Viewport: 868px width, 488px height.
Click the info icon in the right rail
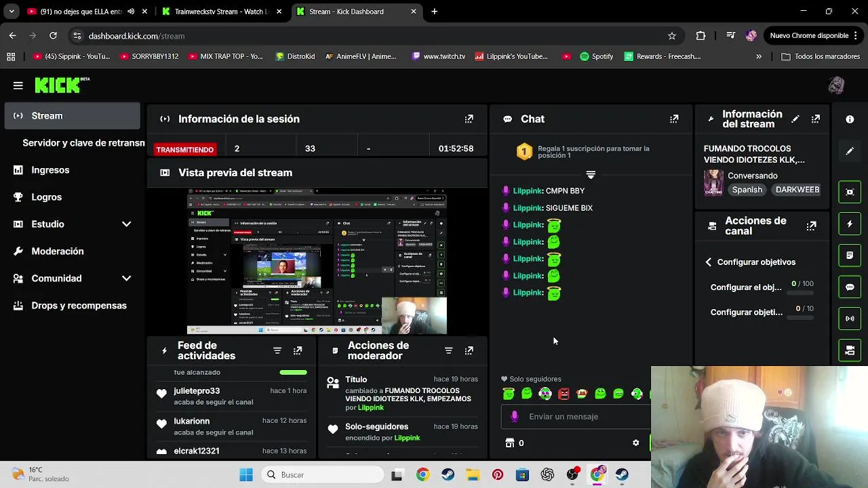(850, 119)
